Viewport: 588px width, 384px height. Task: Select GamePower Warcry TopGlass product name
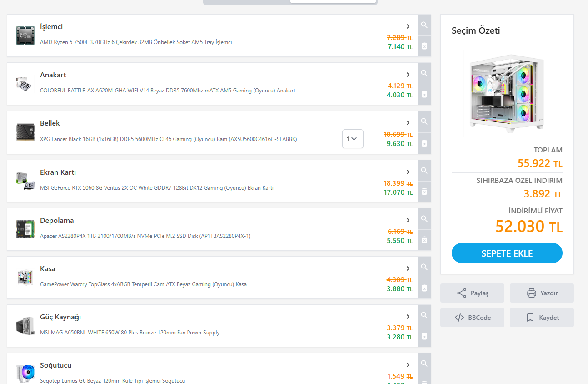(144, 284)
